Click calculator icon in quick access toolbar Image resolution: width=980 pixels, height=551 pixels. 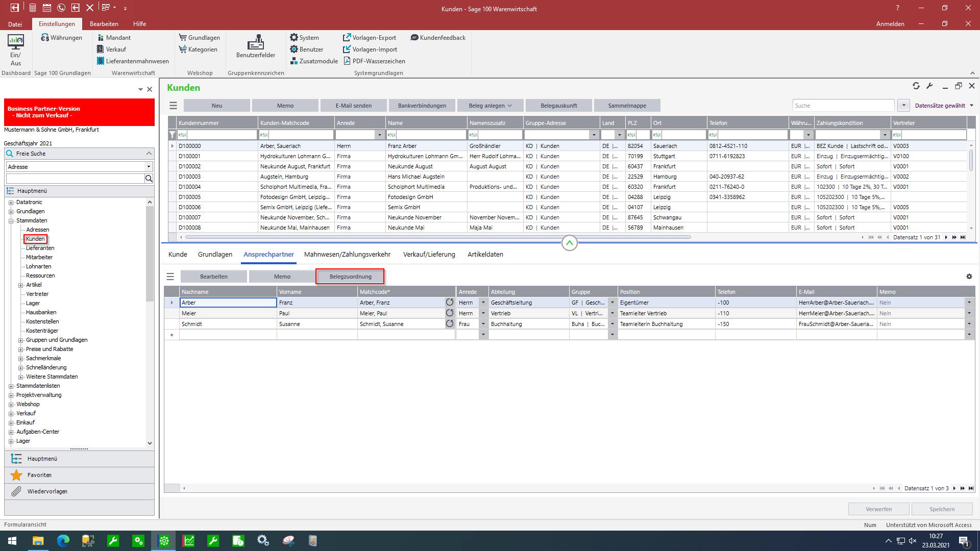33,8
